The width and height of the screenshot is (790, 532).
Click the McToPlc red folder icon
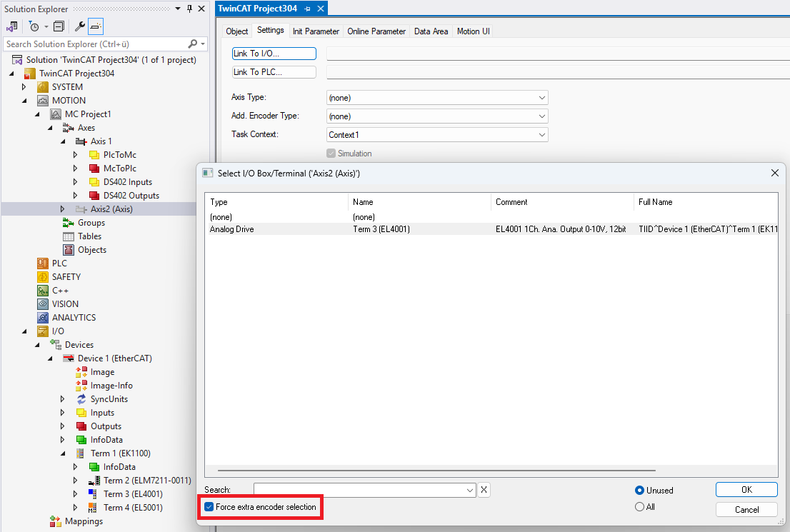pos(94,169)
